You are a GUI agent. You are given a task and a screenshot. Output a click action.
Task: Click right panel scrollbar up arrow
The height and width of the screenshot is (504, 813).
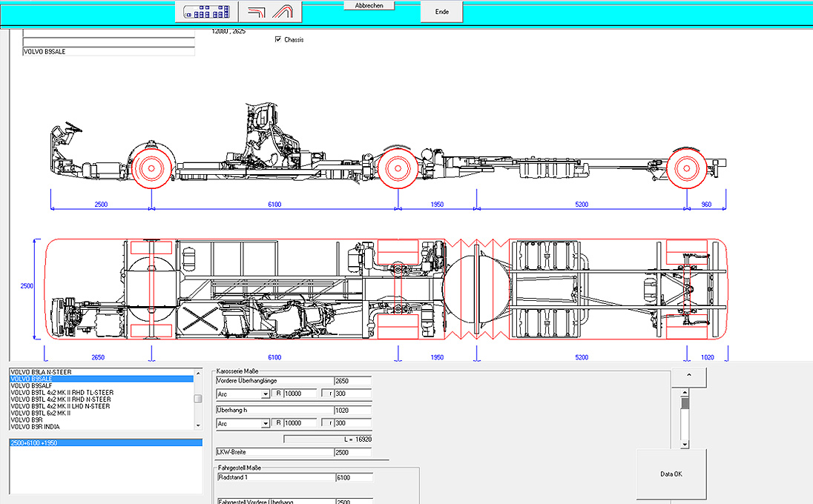click(x=685, y=393)
